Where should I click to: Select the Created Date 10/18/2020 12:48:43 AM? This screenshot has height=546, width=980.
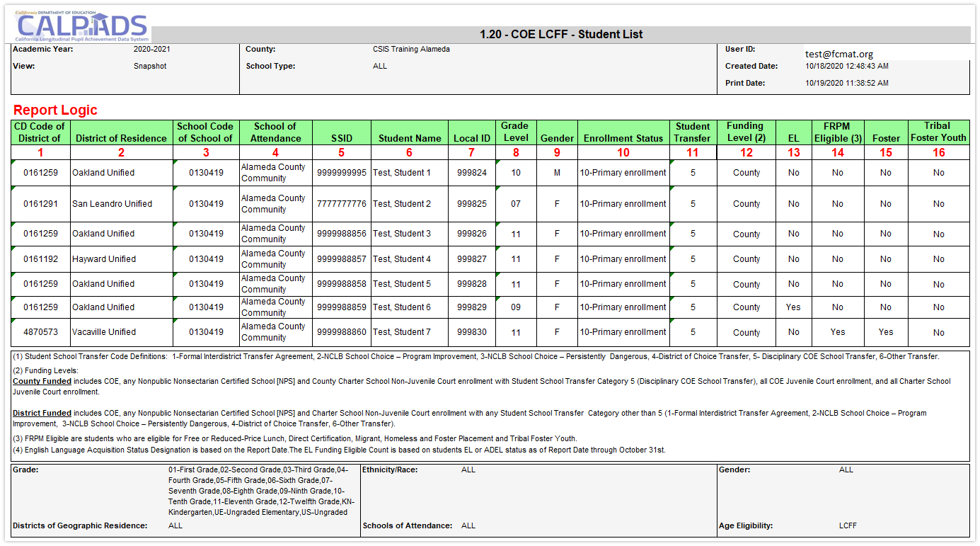point(847,66)
